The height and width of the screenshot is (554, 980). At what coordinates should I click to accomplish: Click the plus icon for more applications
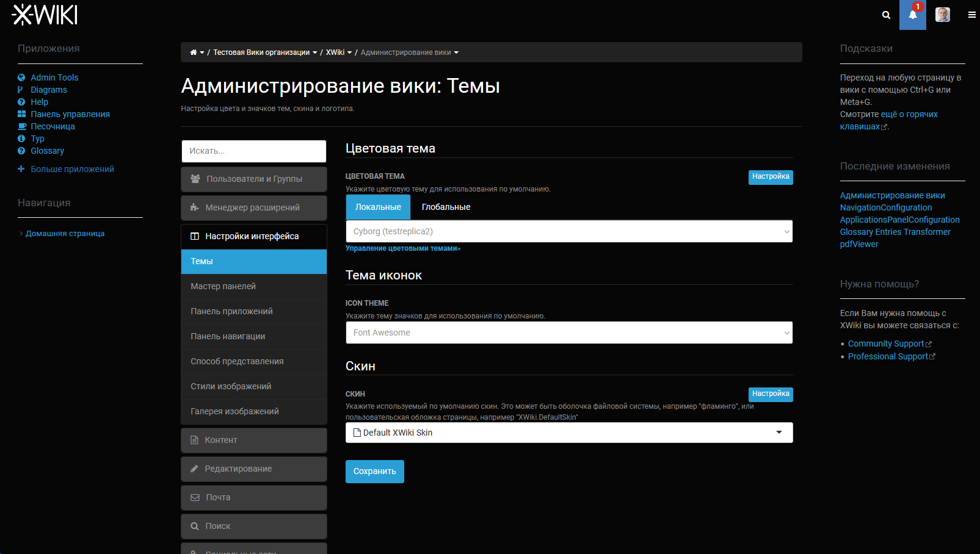21,169
